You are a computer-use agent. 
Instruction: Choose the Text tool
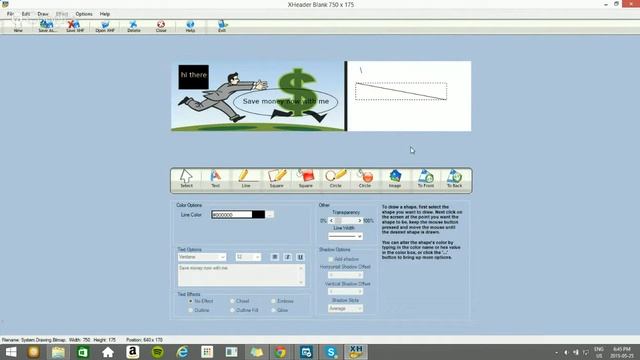point(216,179)
